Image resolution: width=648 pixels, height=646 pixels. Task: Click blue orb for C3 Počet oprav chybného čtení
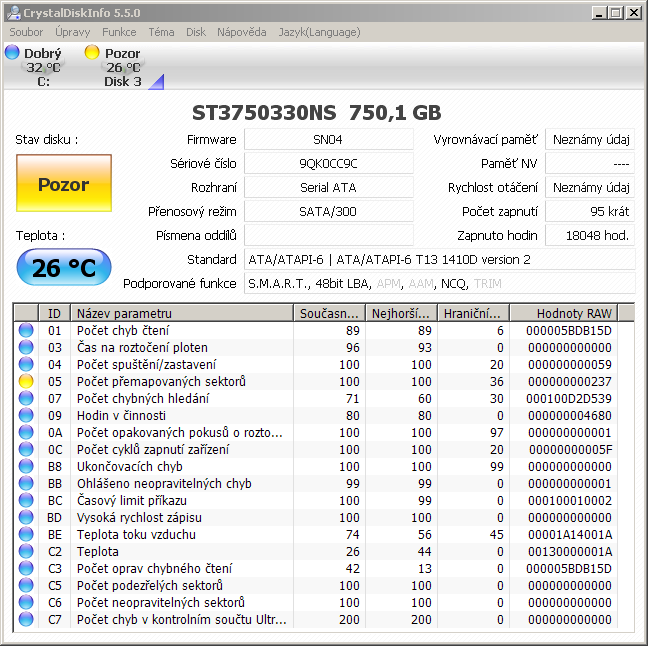(26, 568)
